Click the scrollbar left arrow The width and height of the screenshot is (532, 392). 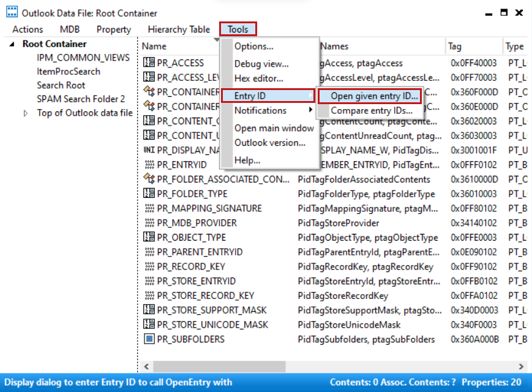coord(146,366)
